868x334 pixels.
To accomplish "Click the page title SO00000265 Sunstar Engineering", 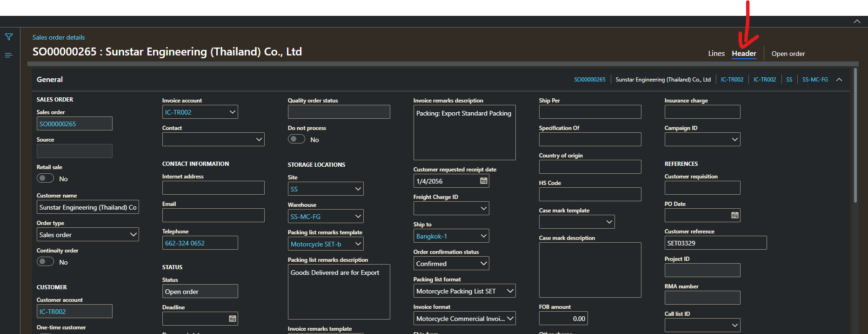I will (167, 52).
